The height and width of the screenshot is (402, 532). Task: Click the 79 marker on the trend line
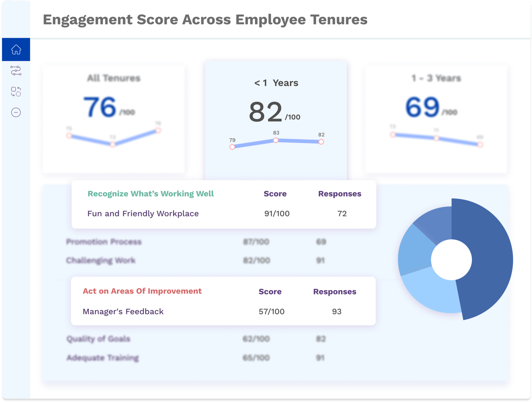[x=232, y=146]
